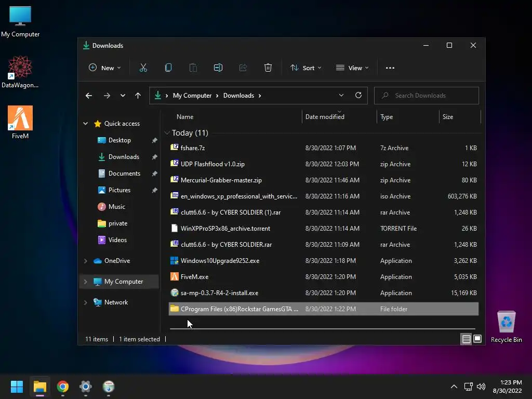The height and width of the screenshot is (399, 532).
Task: Click the Search Downloads field
Action: click(427, 96)
